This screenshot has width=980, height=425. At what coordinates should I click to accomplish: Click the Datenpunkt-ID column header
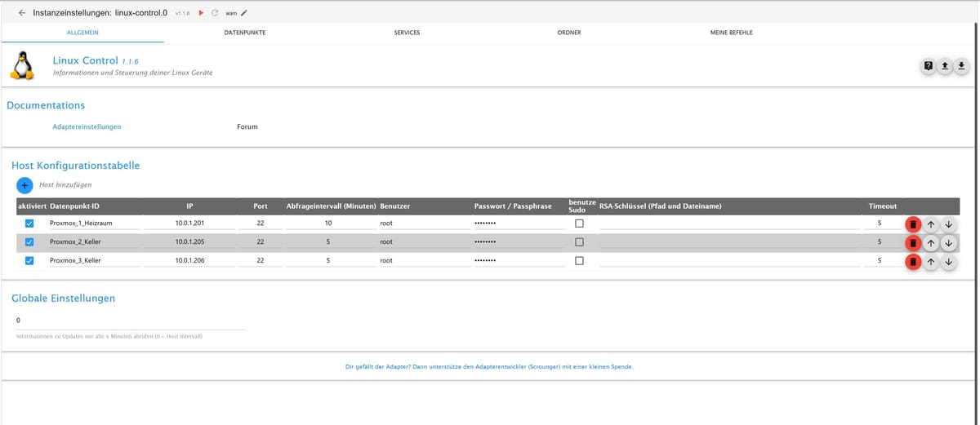[74, 206]
